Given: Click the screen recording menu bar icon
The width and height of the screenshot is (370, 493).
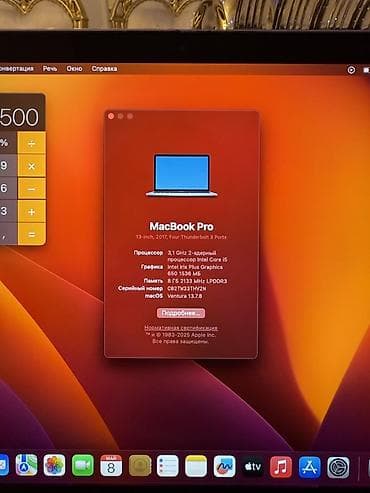Looking at the screenshot, I should pos(351,70).
